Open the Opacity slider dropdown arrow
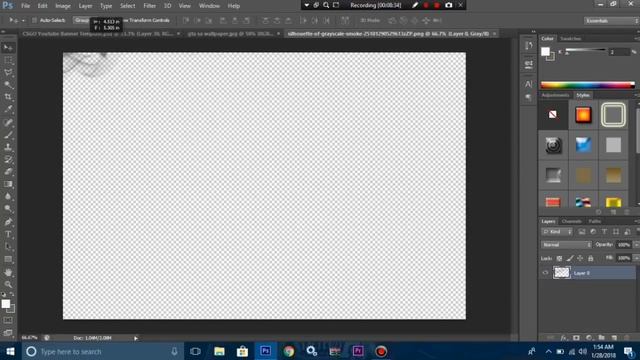 click(x=636, y=245)
